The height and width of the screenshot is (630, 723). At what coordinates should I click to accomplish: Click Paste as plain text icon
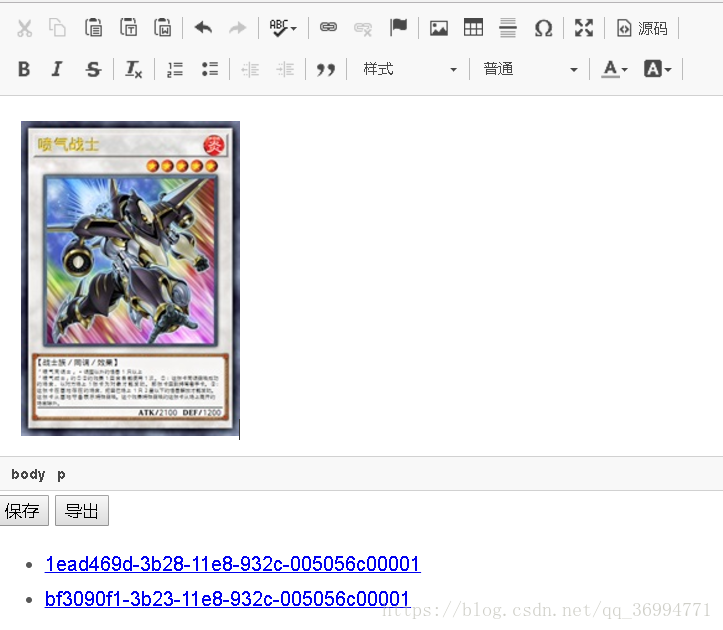click(128, 28)
